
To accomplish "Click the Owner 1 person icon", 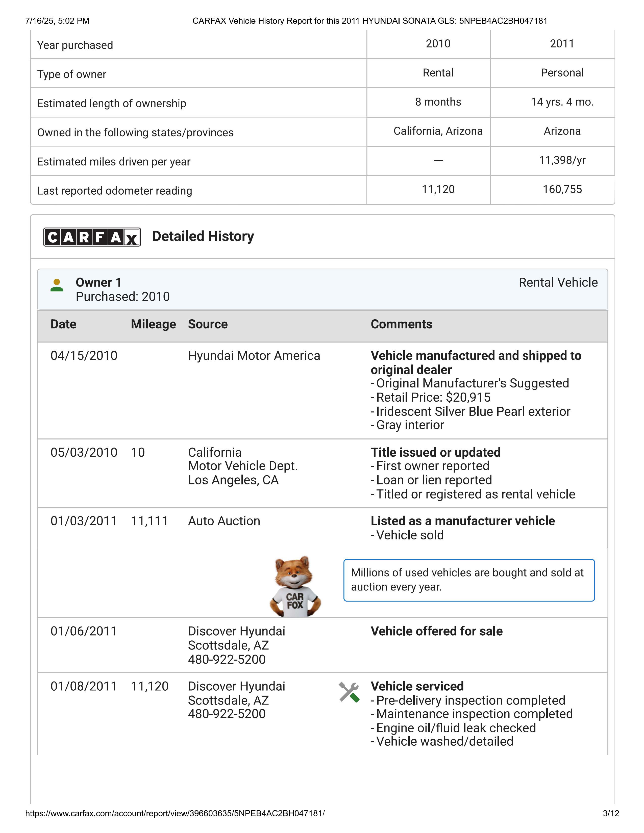I will 57,285.
